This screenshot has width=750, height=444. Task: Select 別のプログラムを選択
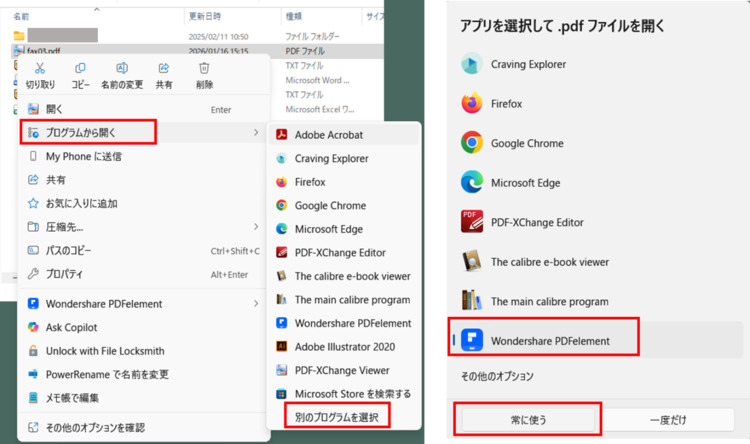click(x=337, y=417)
